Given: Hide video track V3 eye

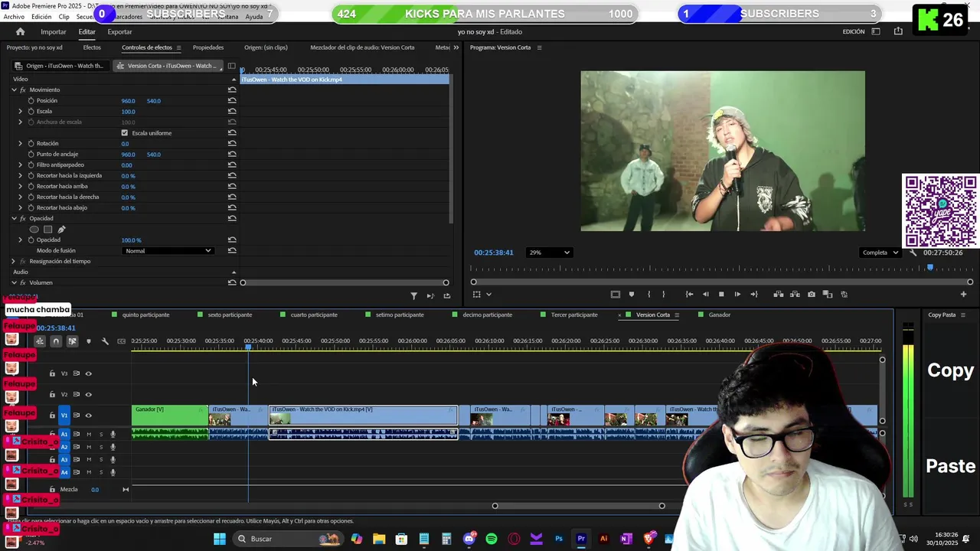Looking at the screenshot, I should click(x=88, y=373).
